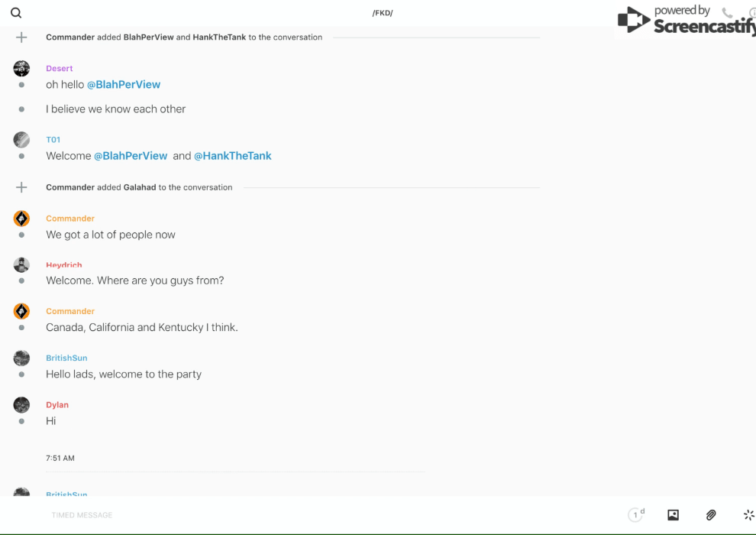
Task: Click the plus icon beside 'added Galahad'
Action: (x=21, y=187)
